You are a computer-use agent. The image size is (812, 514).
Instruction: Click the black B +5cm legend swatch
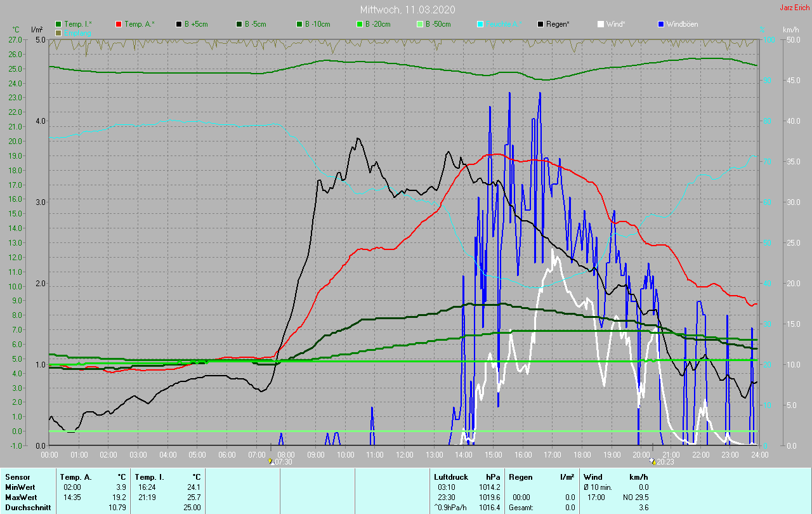tap(180, 24)
